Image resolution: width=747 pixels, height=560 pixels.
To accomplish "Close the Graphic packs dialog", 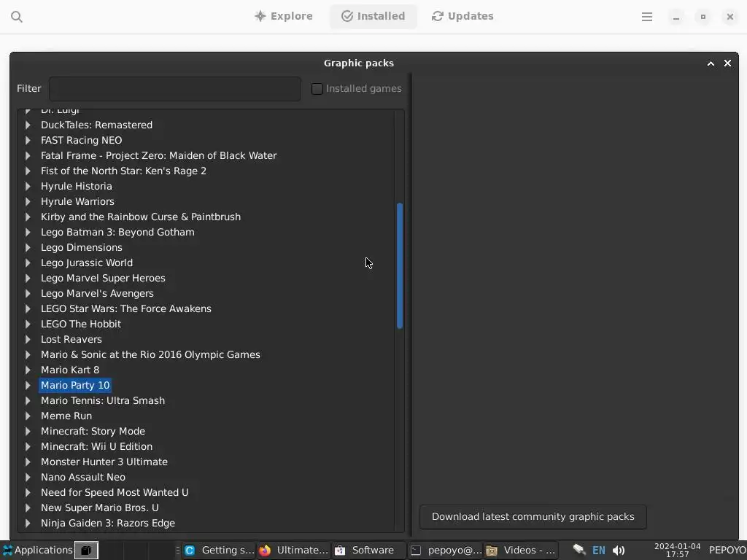I will (x=727, y=63).
